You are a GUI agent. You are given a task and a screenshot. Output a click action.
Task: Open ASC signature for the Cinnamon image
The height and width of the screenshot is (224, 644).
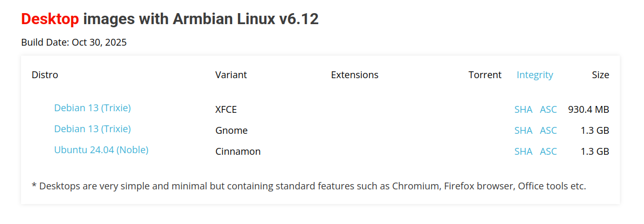[x=548, y=152]
